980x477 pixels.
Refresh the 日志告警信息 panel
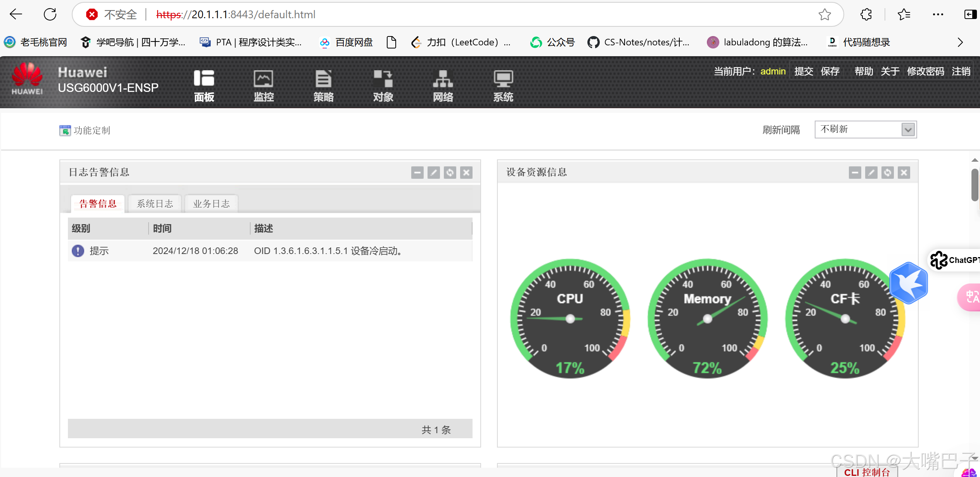[x=450, y=173]
